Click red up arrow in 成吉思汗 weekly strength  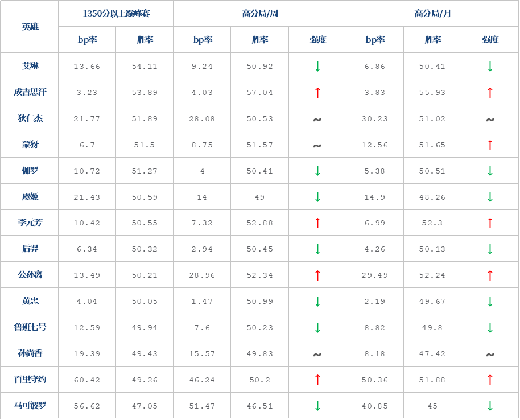tap(317, 93)
